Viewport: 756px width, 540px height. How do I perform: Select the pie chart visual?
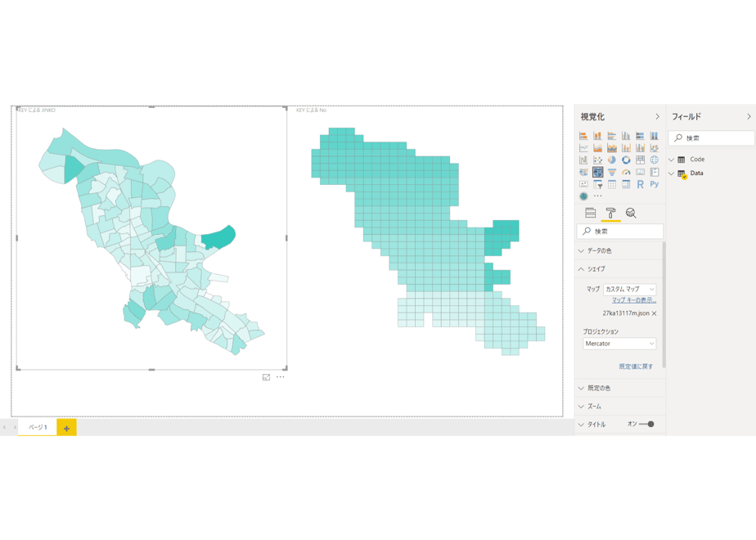612,160
